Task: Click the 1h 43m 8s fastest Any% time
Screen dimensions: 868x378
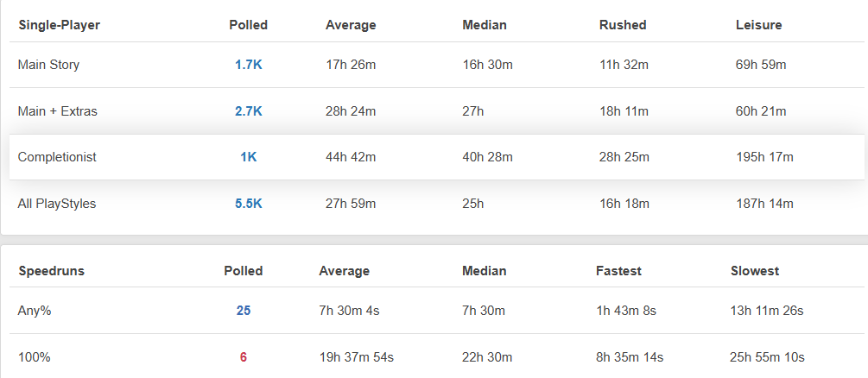Action: click(626, 311)
